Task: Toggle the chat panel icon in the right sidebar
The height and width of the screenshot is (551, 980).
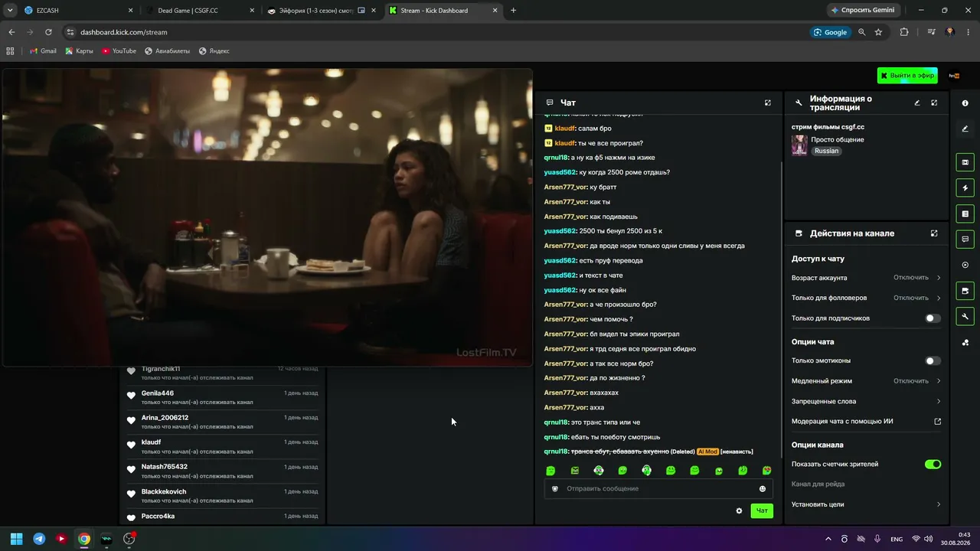Action: coord(965,240)
